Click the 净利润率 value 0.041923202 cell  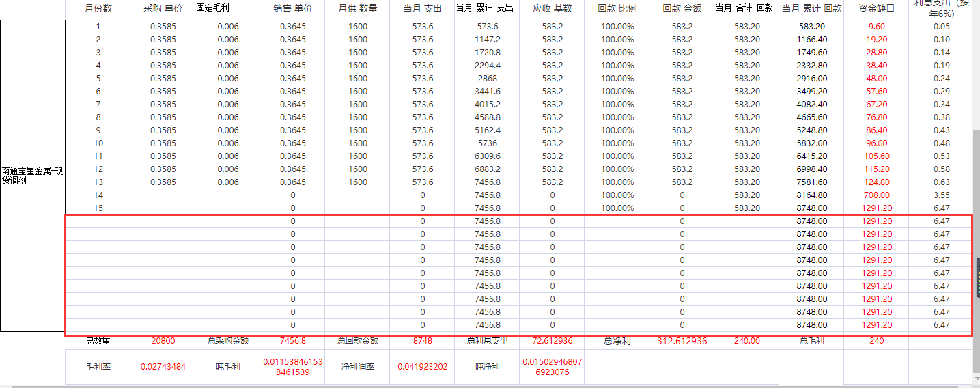coord(422,367)
